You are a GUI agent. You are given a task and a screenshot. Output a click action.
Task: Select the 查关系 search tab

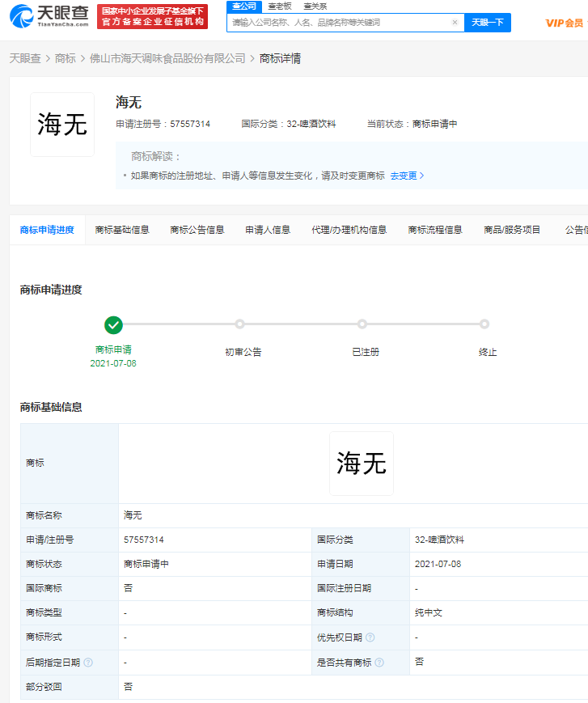click(315, 6)
